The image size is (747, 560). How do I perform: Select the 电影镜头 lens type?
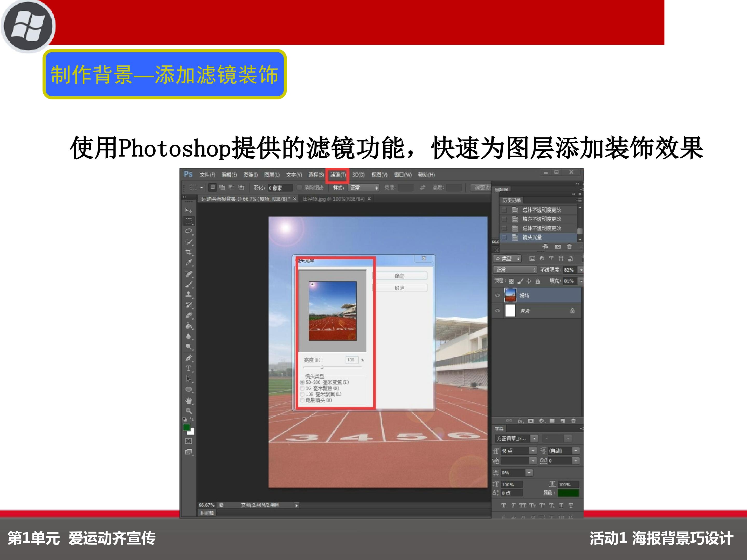302,400
